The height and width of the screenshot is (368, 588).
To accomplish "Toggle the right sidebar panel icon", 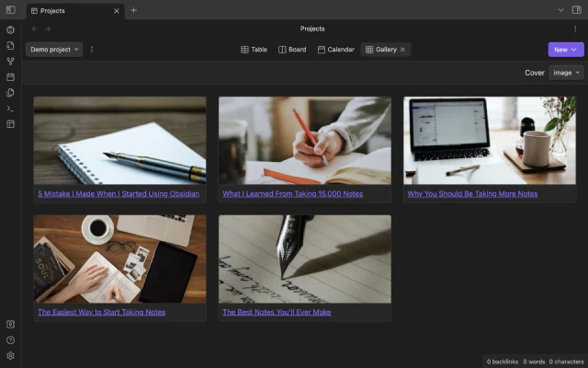I will 577,10.
